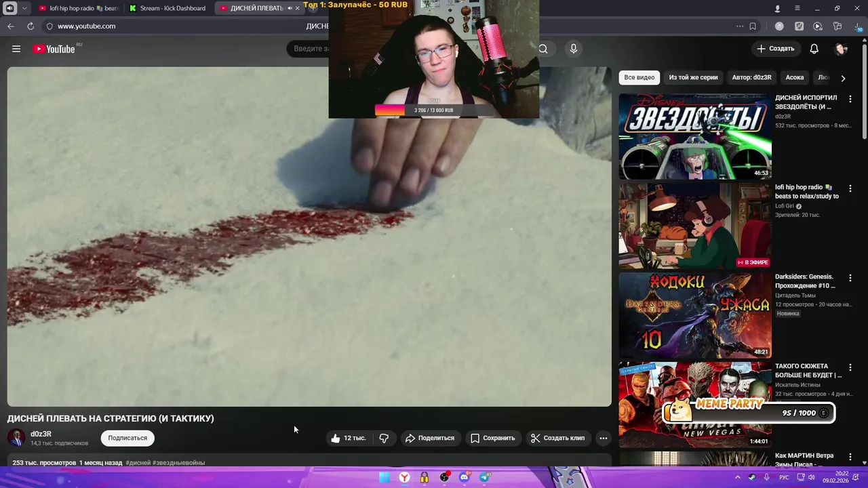Expand the tab list dropdown arrow

pos(25,8)
